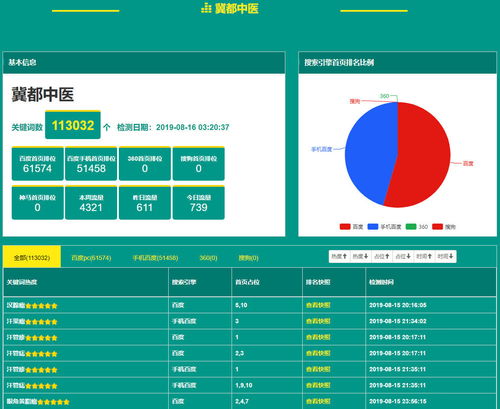500x409 pixels.
Task: Open the 手机百度(51458) tab
Action: [x=155, y=258]
